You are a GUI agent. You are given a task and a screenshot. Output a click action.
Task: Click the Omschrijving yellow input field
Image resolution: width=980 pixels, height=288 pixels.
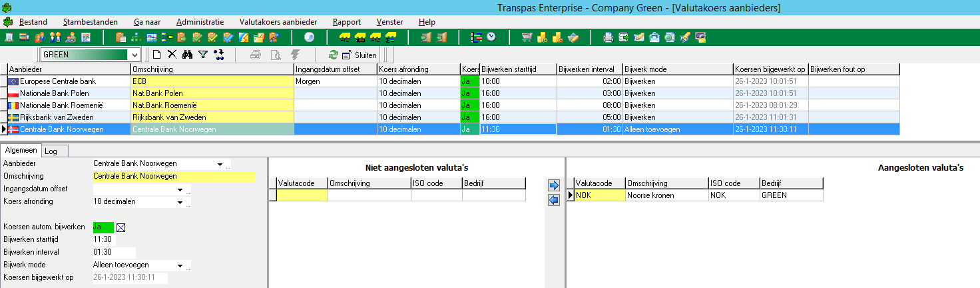[x=174, y=177]
